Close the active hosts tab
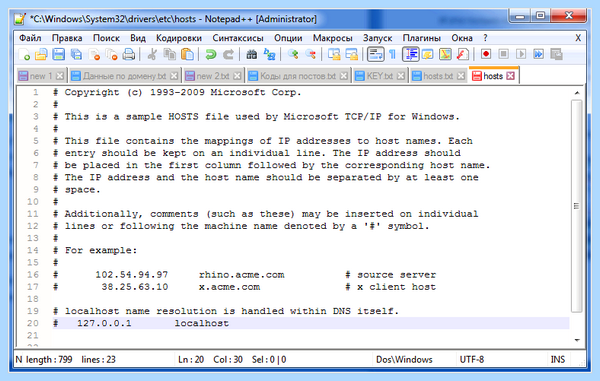The height and width of the screenshot is (381, 600). tap(510, 76)
